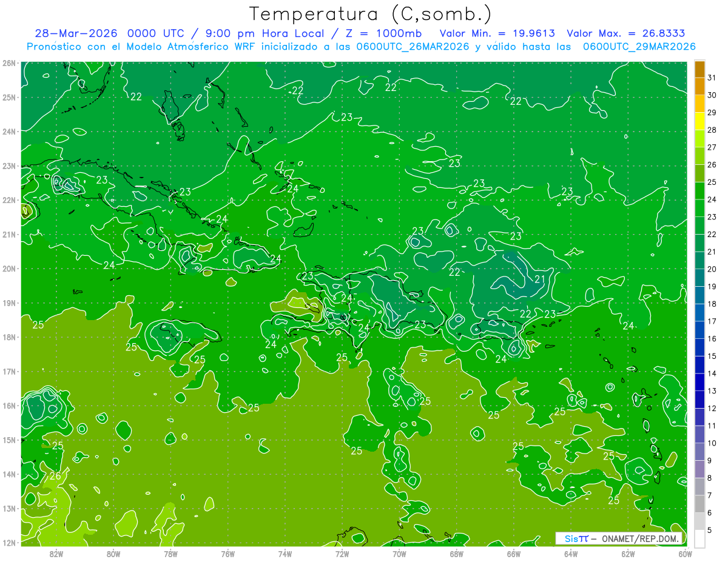The image size is (728, 562).
Task: Choose the gray 6 legend color segment
Action: point(699,504)
